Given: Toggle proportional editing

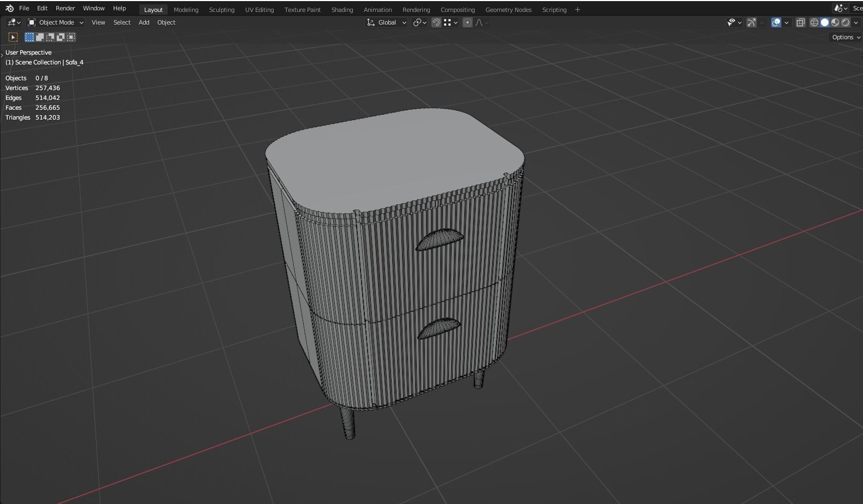Looking at the screenshot, I should pos(467,22).
